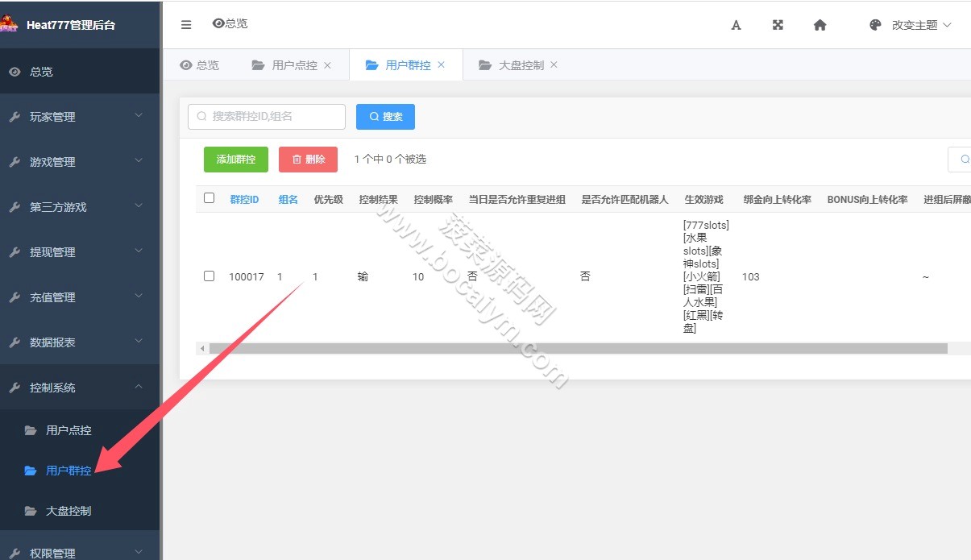The image size is (971, 560).
Task: Collapse sidebar with the hamburger menu icon
Action: pos(186,25)
